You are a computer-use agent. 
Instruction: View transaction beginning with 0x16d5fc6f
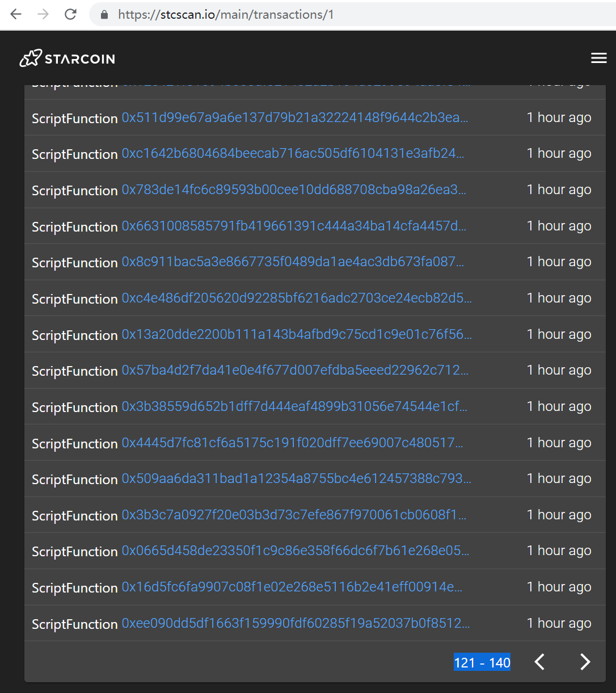click(x=294, y=587)
